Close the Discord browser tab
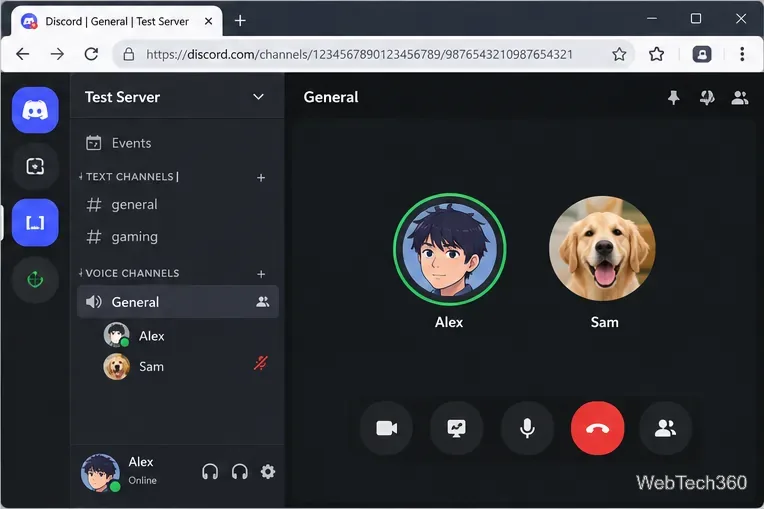This screenshot has height=509, width=764. (208, 21)
